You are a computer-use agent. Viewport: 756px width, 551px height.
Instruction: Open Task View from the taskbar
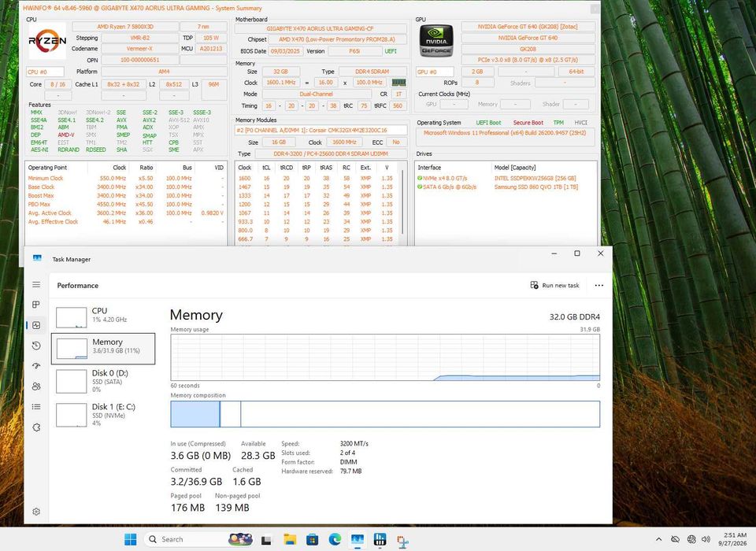(266, 539)
